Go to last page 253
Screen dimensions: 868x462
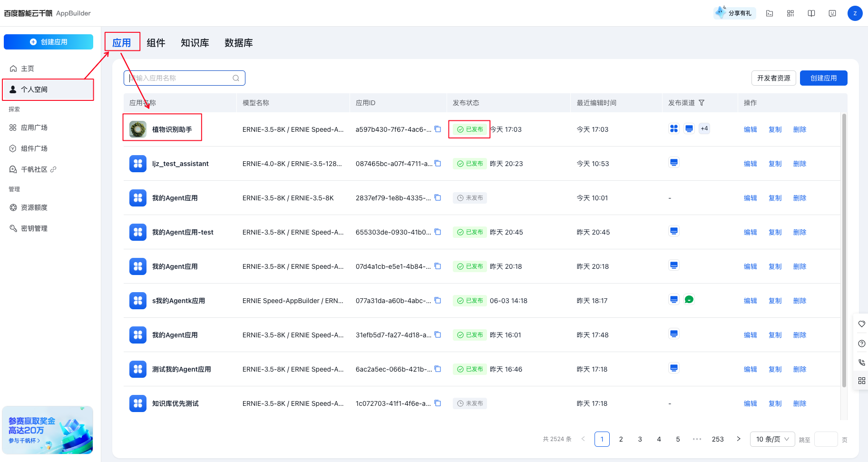pos(718,439)
